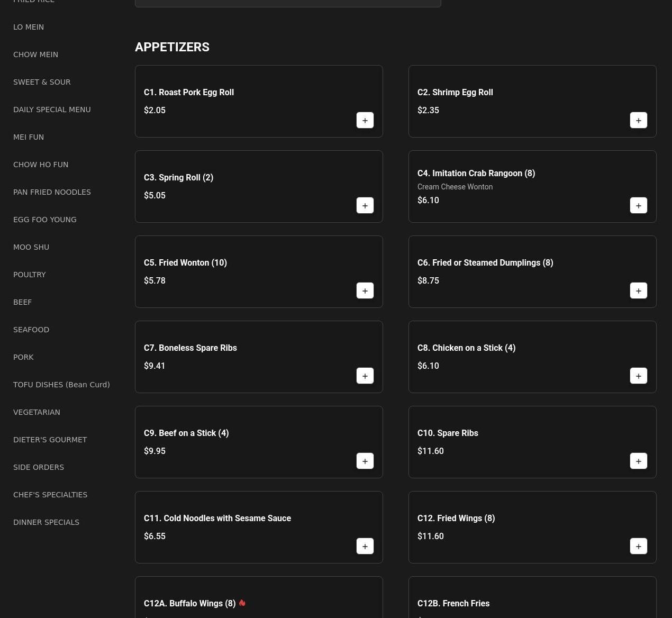Jump to Side Orders section

pyautogui.click(x=39, y=467)
